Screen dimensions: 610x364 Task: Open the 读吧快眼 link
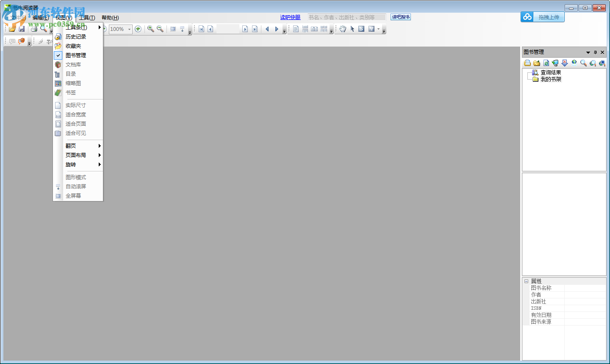(x=290, y=17)
